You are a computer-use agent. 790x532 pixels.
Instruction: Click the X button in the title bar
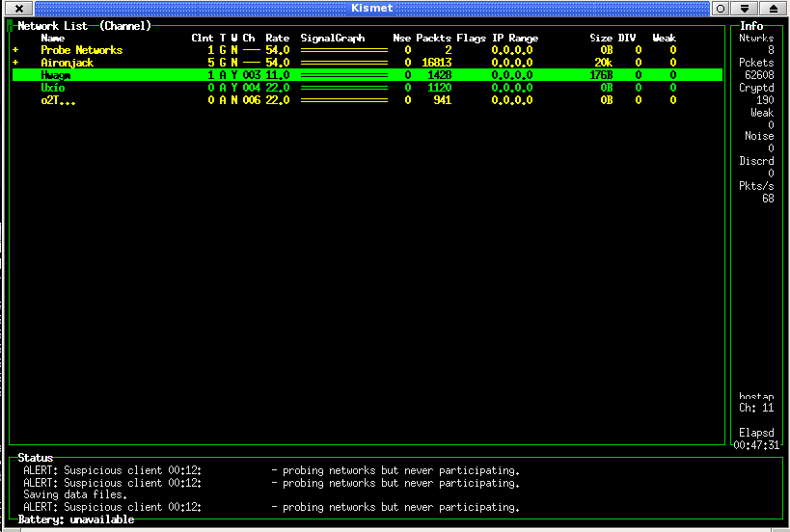[x=18, y=8]
